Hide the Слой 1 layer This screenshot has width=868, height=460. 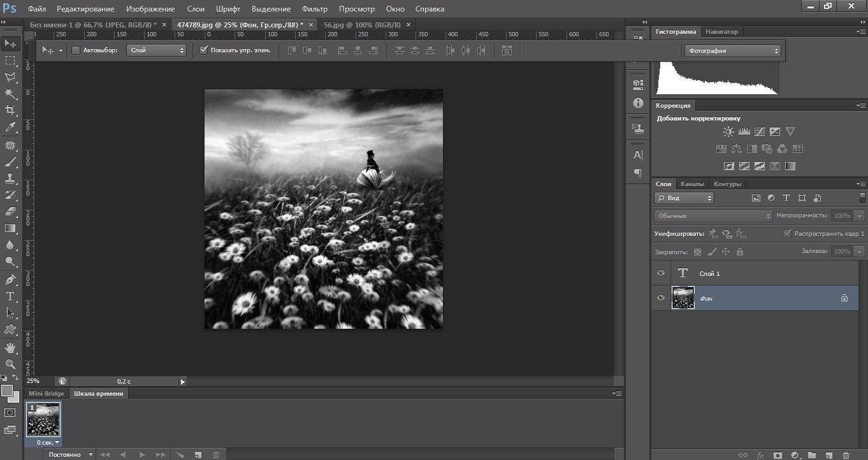point(661,273)
